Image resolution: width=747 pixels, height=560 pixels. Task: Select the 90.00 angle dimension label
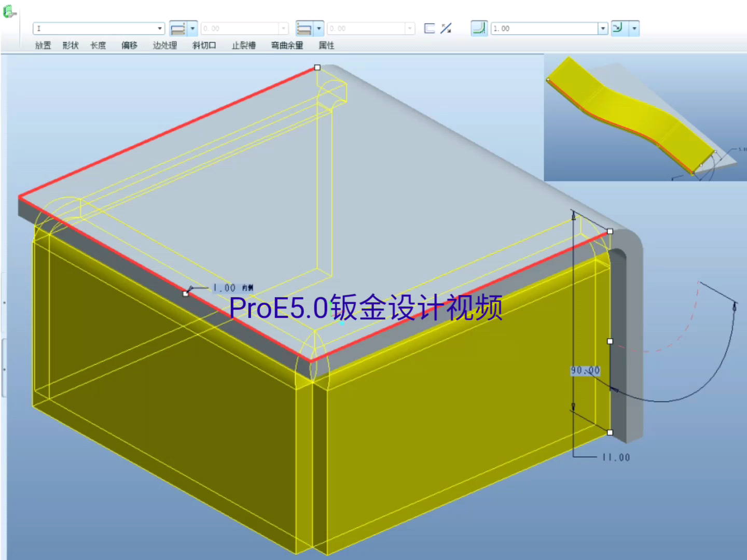pyautogui.click(x=585, y=371)
